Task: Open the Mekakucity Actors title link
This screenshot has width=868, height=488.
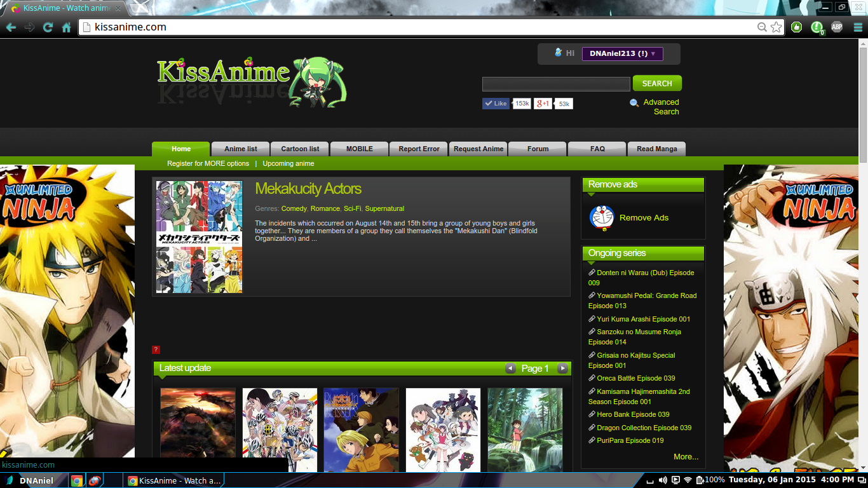Action: 308,189
